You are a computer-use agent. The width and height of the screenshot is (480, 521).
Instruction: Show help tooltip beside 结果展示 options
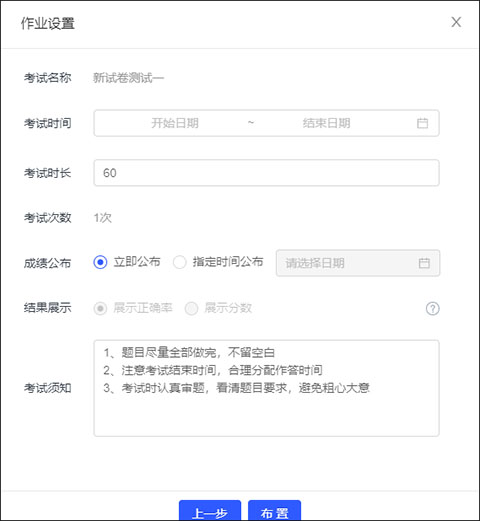tap(432, 308)
